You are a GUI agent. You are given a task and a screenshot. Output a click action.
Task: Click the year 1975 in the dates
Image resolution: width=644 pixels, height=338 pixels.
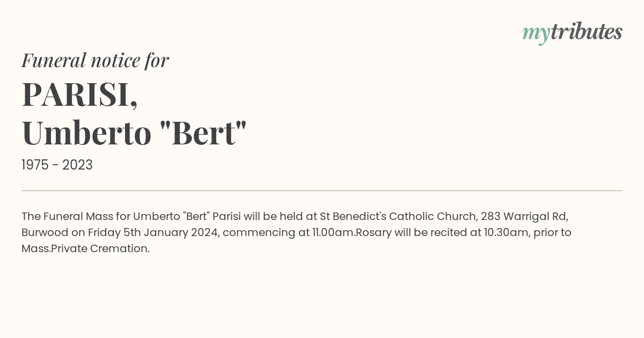pos(35,165)
